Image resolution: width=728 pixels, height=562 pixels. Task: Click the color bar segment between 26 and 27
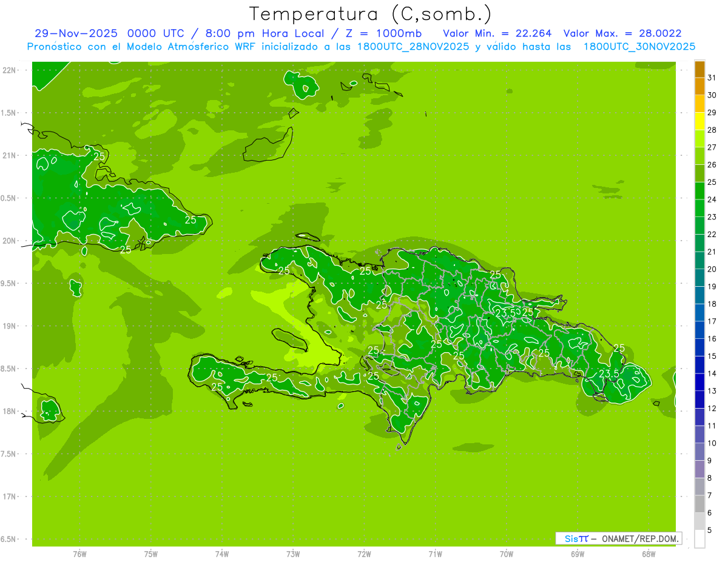click(x=699, y=156)
